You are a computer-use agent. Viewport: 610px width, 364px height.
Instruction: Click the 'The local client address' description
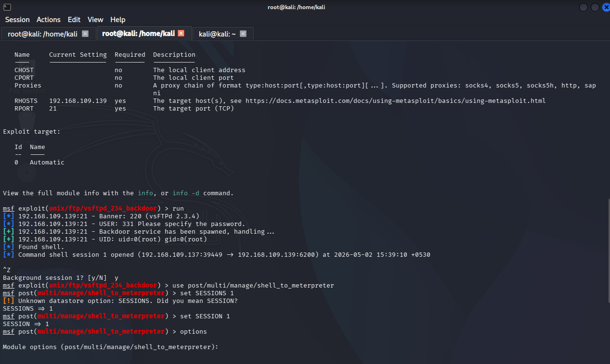[199, 70]
